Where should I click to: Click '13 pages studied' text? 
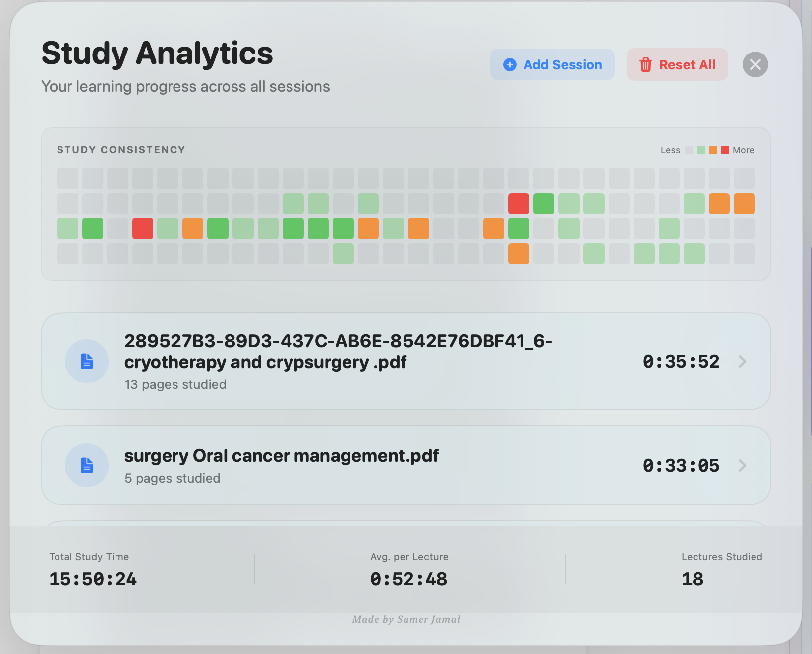[175, 384]
